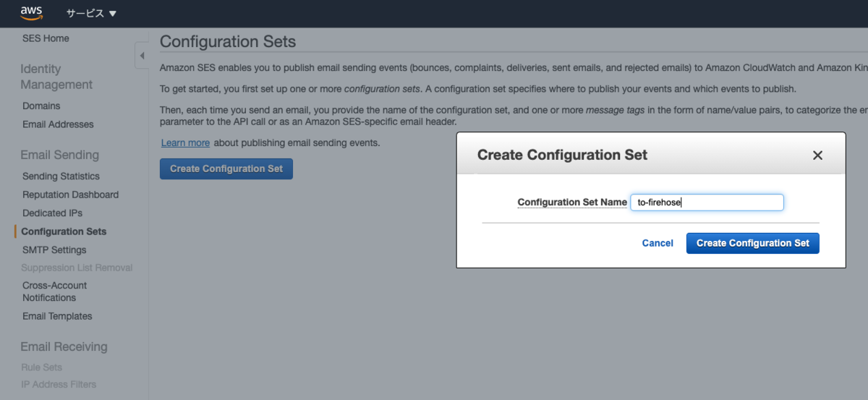Open Dedicated IPs page
Screen dimensions: 868x400
[52, 213]
